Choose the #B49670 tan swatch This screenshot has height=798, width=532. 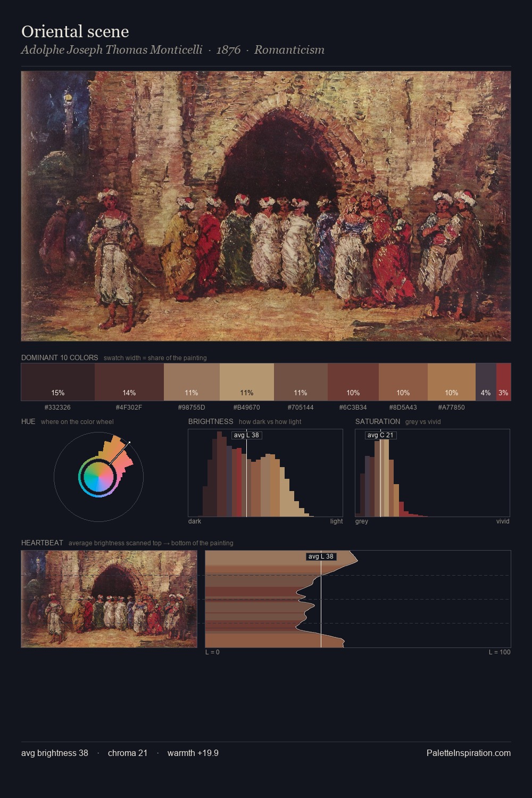(247, 382)
